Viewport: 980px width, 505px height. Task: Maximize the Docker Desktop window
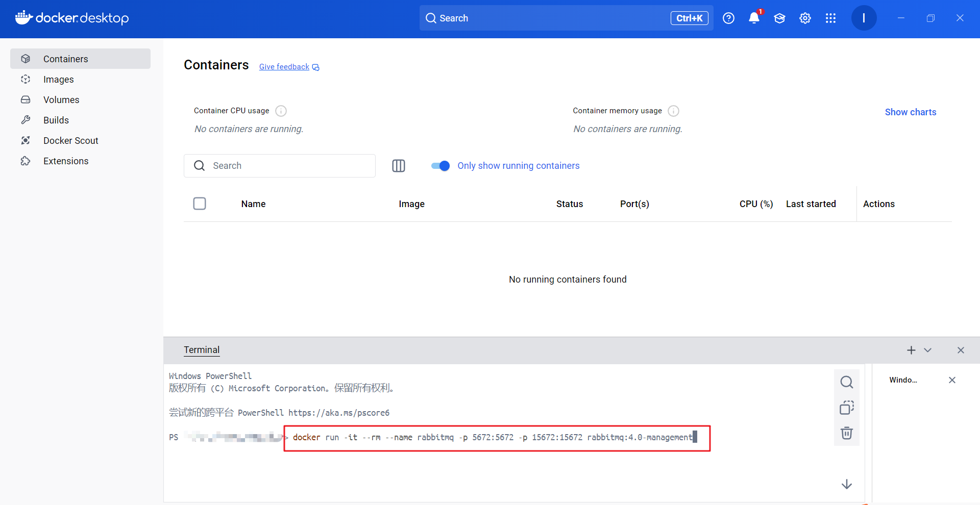pos(930,18)
